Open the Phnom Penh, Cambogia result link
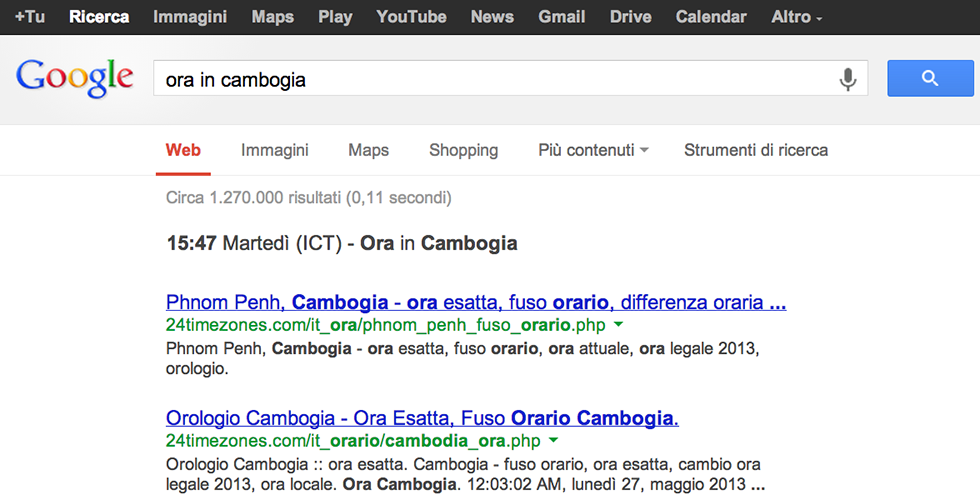 (x=475, y=302)
